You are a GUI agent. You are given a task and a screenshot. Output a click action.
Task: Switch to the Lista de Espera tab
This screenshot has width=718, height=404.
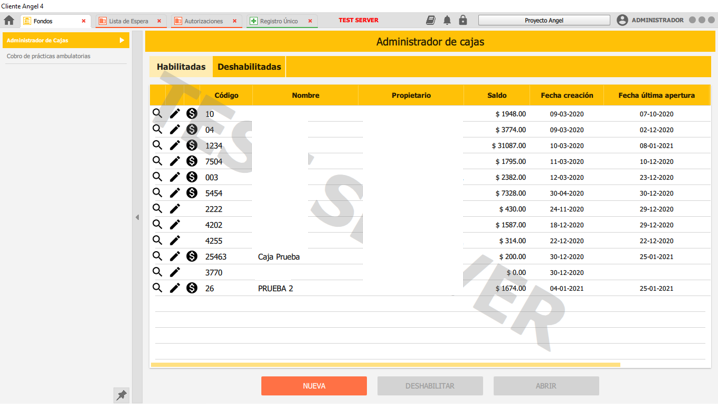click(127, 21)
